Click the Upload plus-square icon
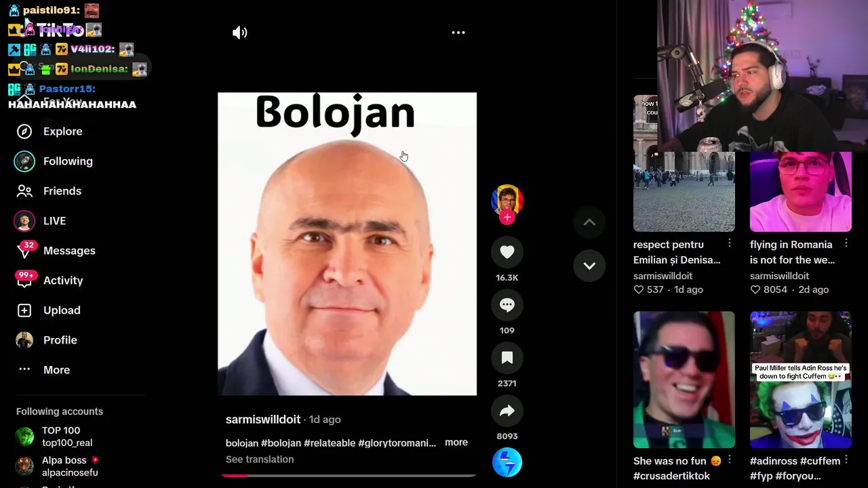 pyautogui.click(x=24, y=310)
